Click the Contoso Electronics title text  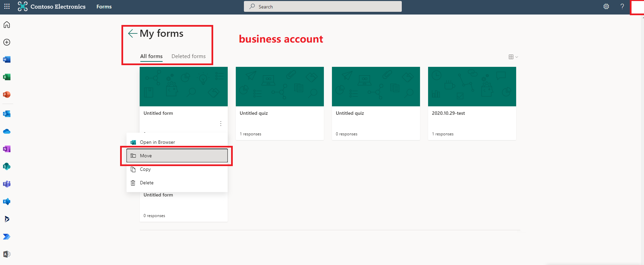click(x=58, y=6)
